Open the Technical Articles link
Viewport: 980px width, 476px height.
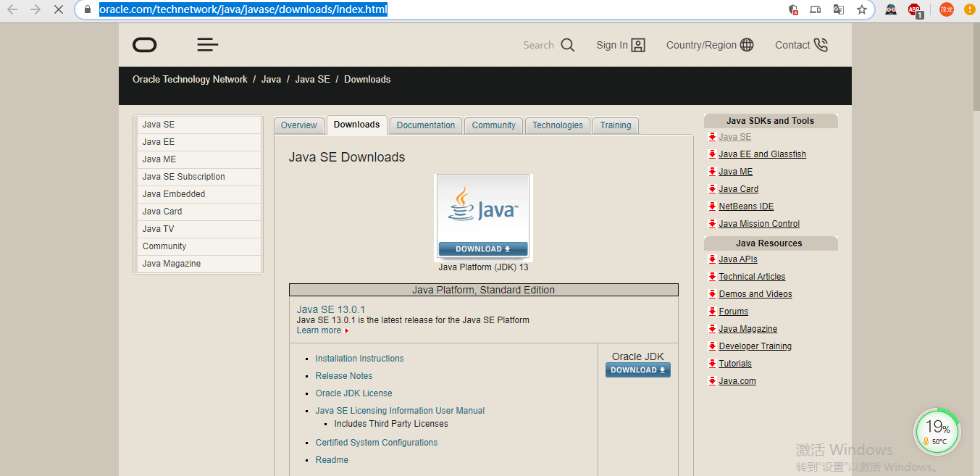pyautogui.click(x=752, y=277)
